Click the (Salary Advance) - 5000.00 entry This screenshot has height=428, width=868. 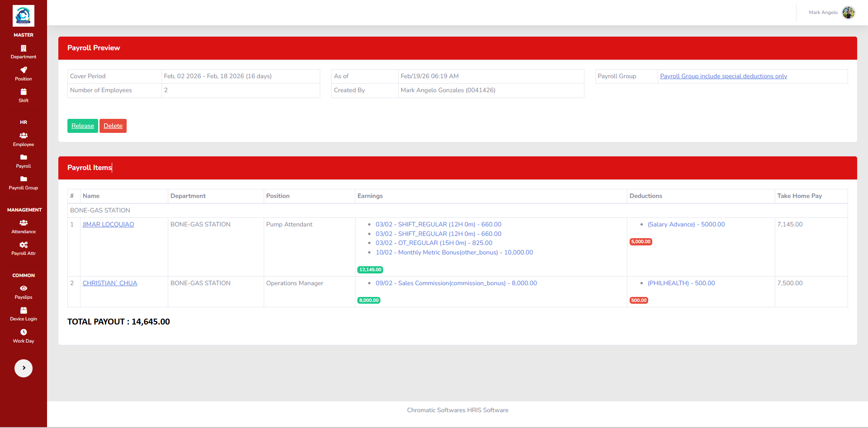(686, 225)
